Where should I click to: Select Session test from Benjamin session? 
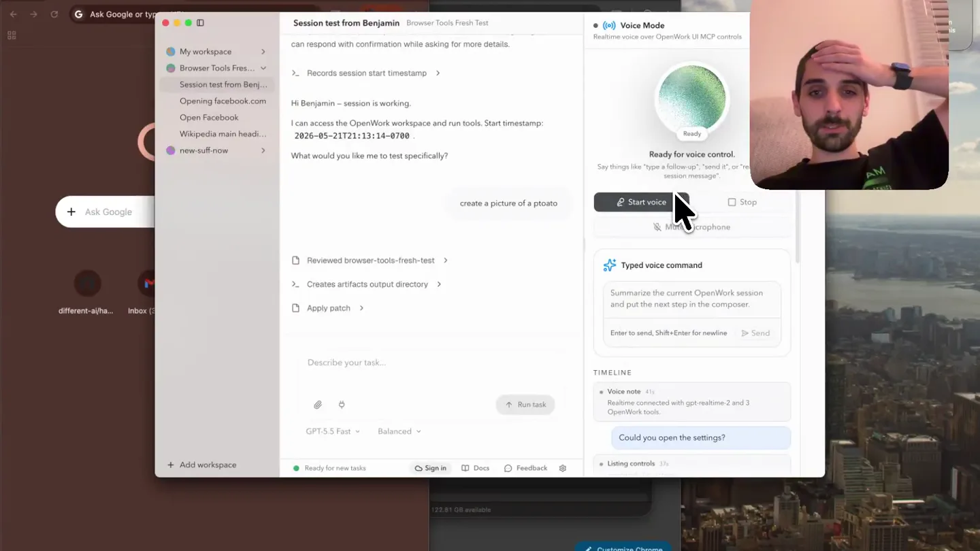218,84
